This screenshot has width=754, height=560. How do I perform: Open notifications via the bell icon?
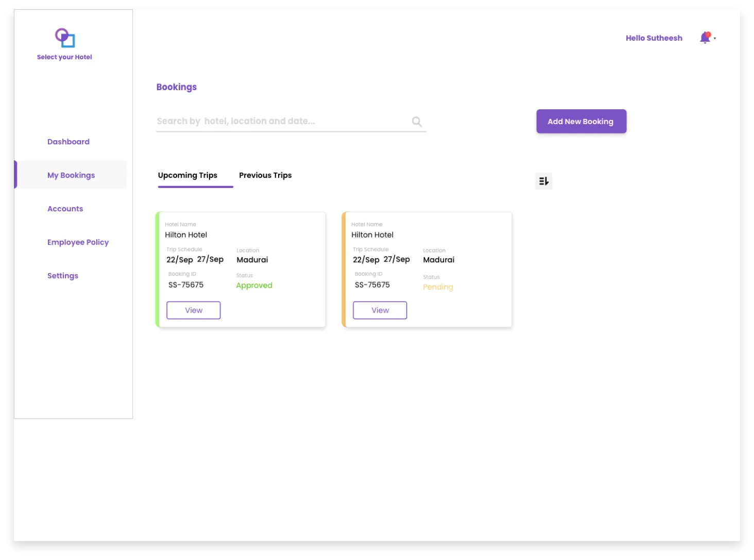pyautogui.click(x=705, y=38)
